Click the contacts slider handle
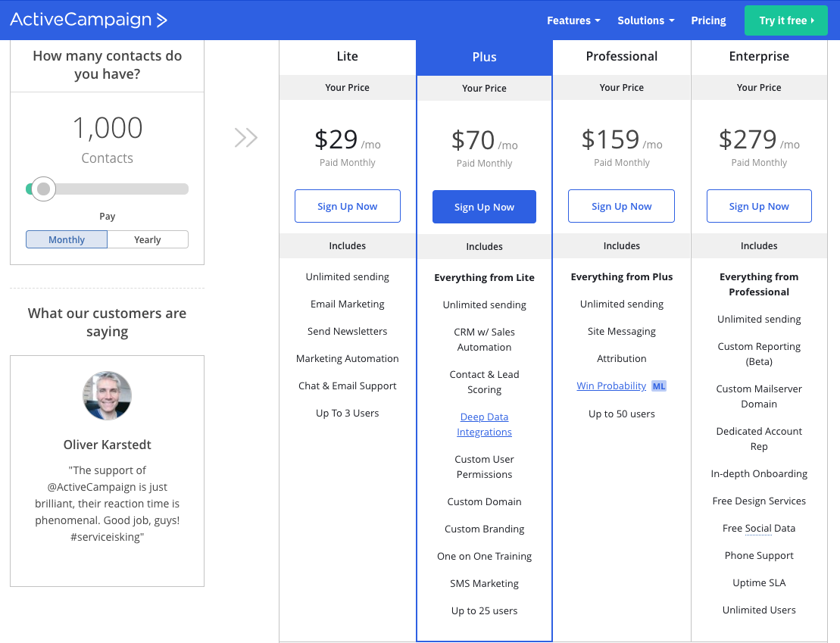Screen dimensions: 840x643 pyautogui.click(x=43, y=189)
